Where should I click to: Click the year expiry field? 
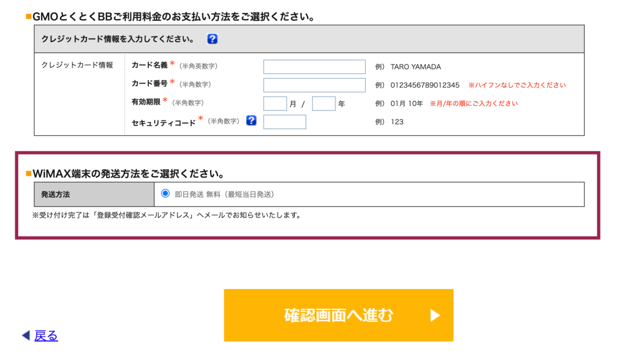click(x=323, y=103)
